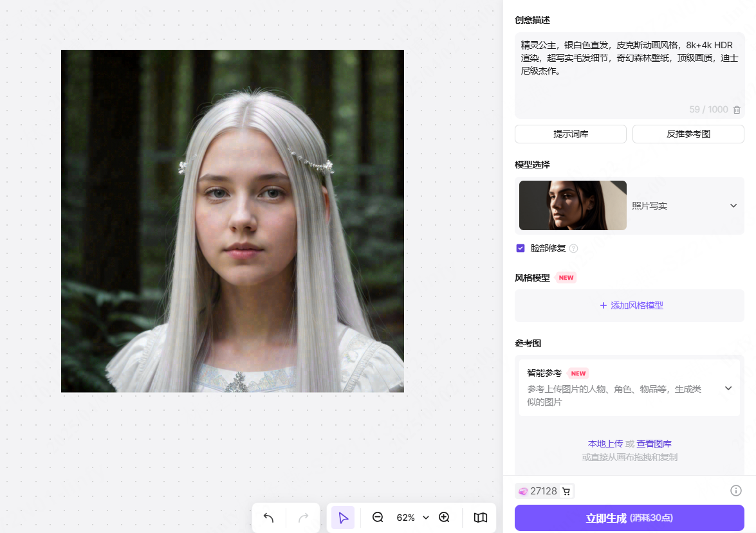This screenshot has width=756, height=533.
Task: Click the 模型选择 section heading
Action: (532, 165)
